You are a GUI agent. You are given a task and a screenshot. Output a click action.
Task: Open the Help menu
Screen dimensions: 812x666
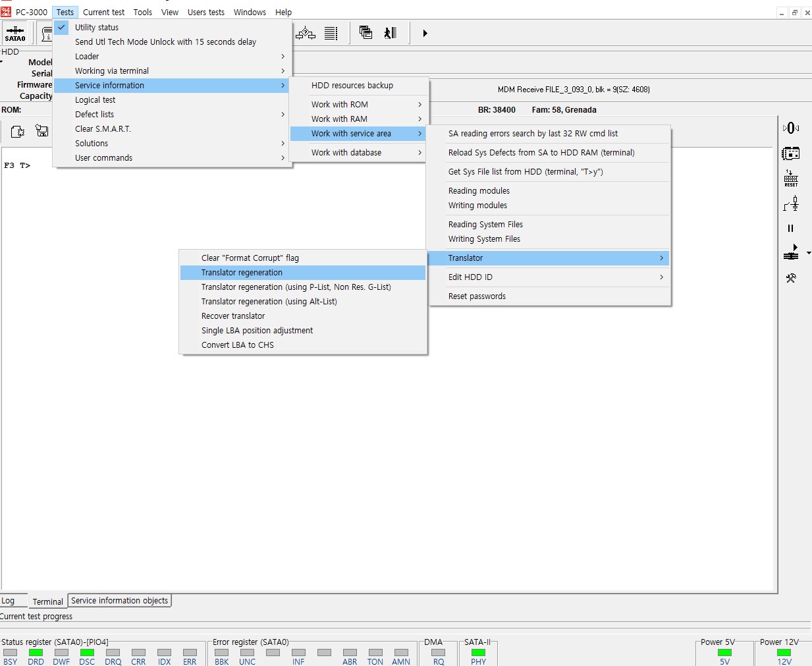pos(283,12)
